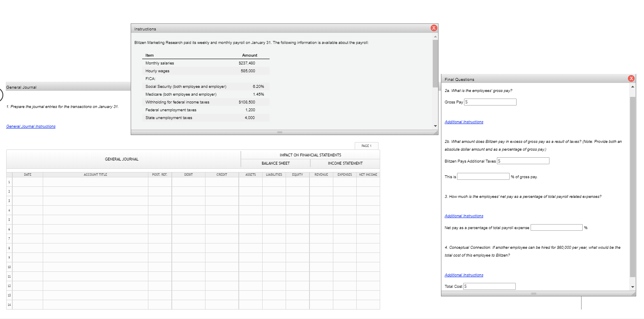Click the Instructions panel scroll up arrow
This screenshot has width=644, height=319.
tap(435, 37)
